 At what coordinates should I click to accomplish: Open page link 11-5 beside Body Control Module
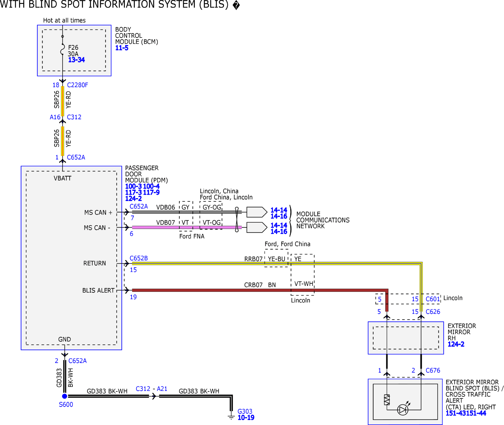pos(122,48)
